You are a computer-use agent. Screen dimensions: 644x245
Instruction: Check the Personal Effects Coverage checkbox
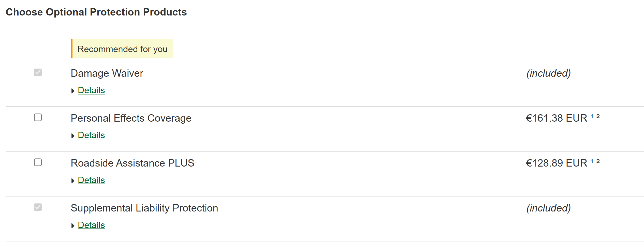38,118
